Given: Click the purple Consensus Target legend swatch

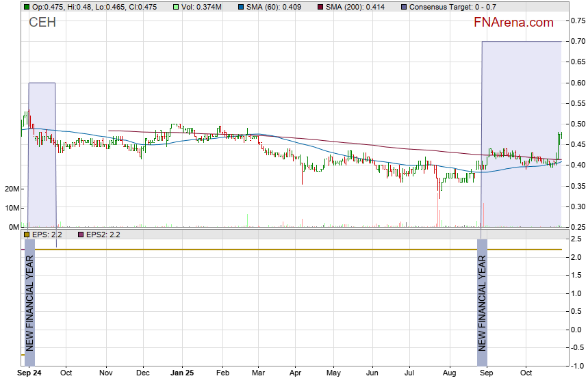Looking at the screenshot, I should tap(404, 6).
